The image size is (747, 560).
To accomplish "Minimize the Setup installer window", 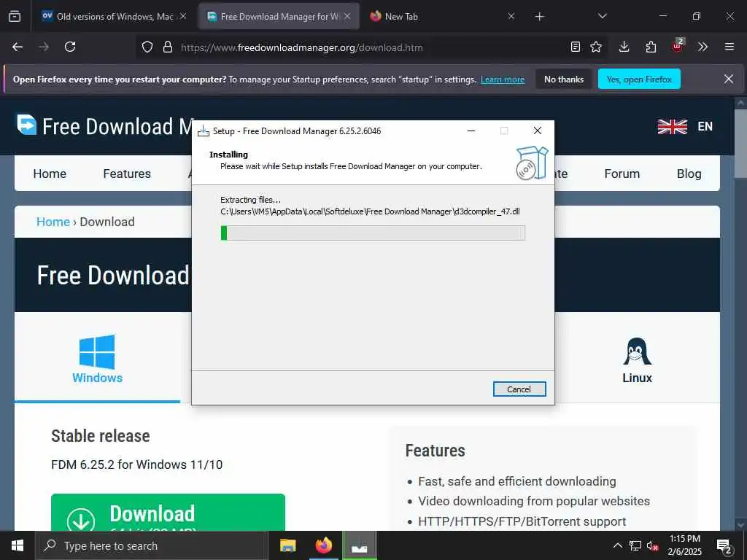I will pos(471,131).
